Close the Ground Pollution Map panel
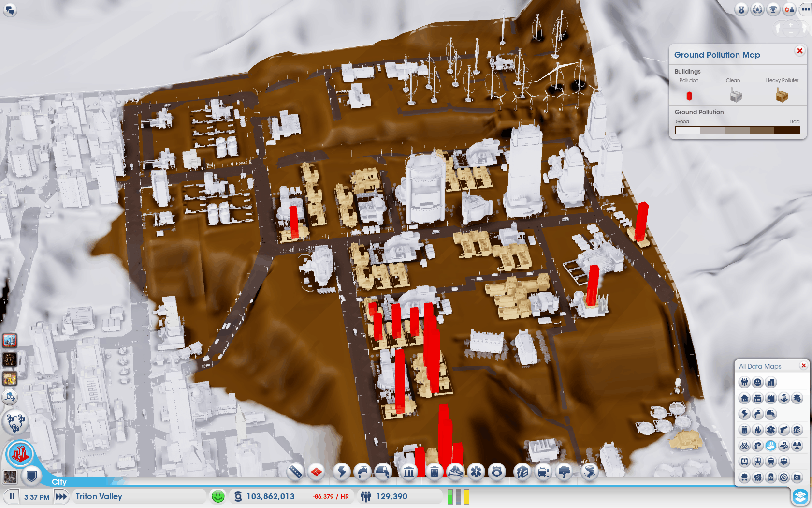The height and width of the screenshot is (508, 812). [799, 51]
